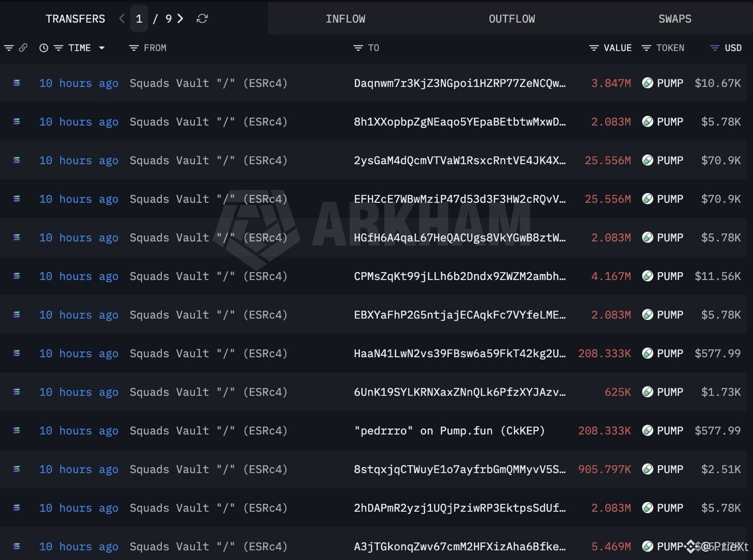Switch to the SWAPS tab
The image size is (753, 560).
(x=675, y=19)
